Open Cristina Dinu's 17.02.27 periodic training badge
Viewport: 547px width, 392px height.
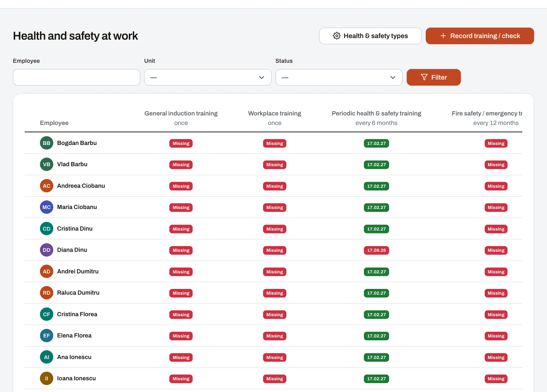(x=376, y=229)
